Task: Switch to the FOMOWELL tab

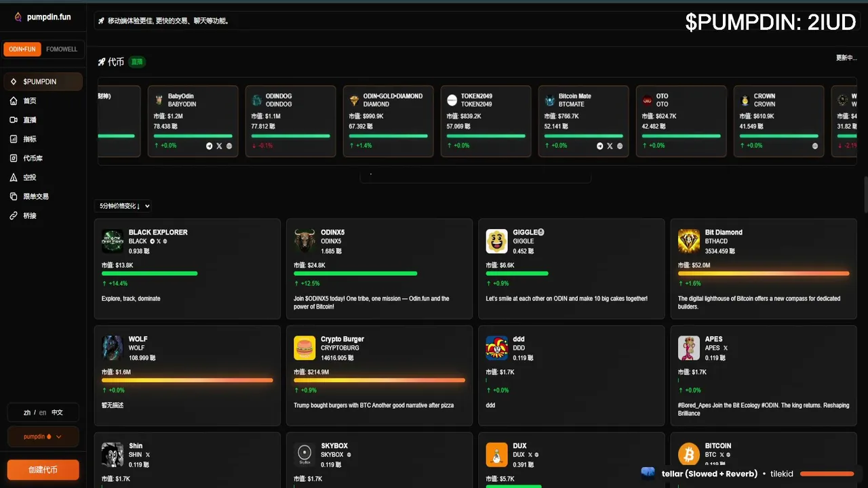Action: point(62,49)
